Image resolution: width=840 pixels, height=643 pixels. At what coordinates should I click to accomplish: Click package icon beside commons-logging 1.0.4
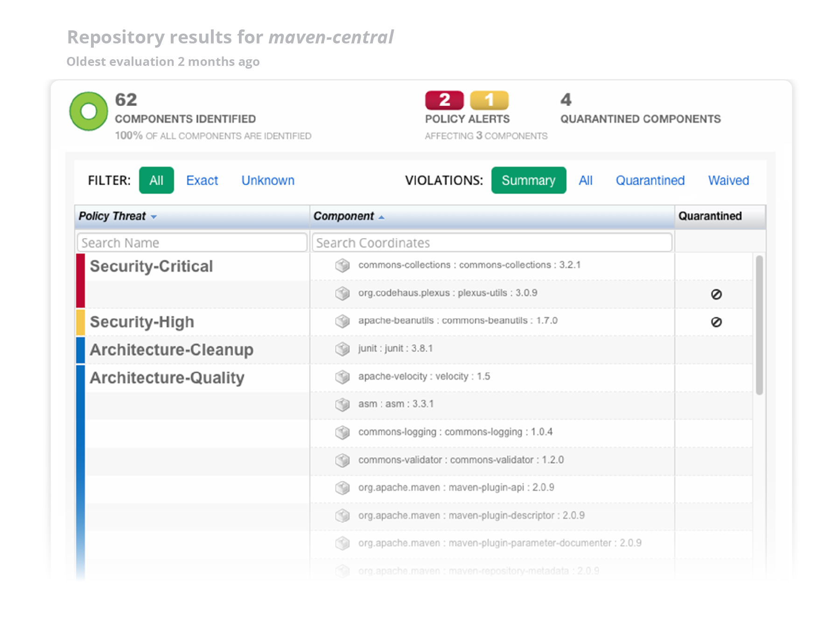(x=343, y=432)
